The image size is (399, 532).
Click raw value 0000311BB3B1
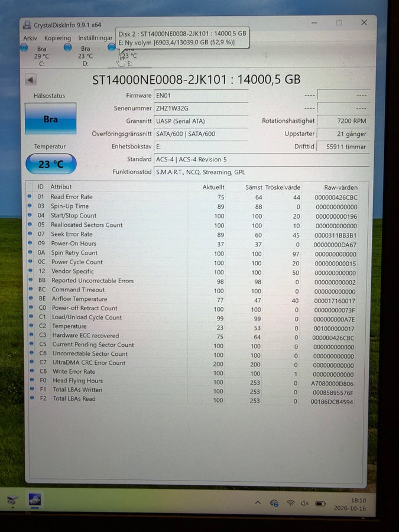[335, 235]
